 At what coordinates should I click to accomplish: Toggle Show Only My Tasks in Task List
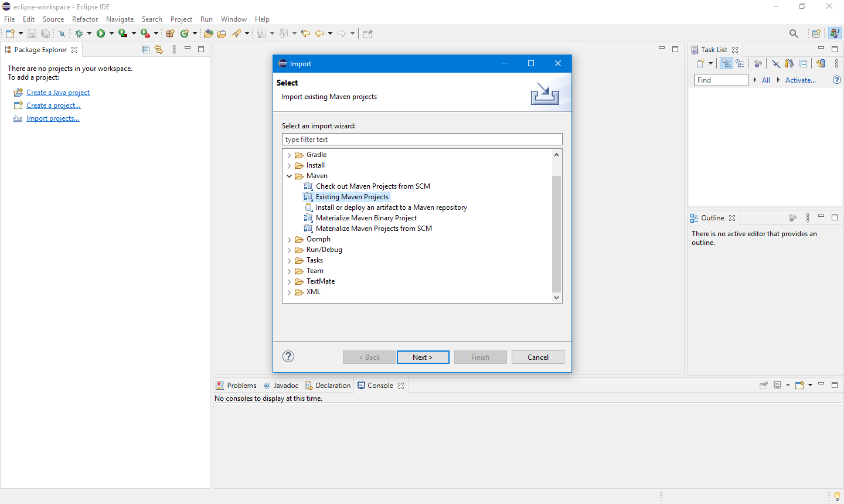pyautogui.click(x=789, y=63)
